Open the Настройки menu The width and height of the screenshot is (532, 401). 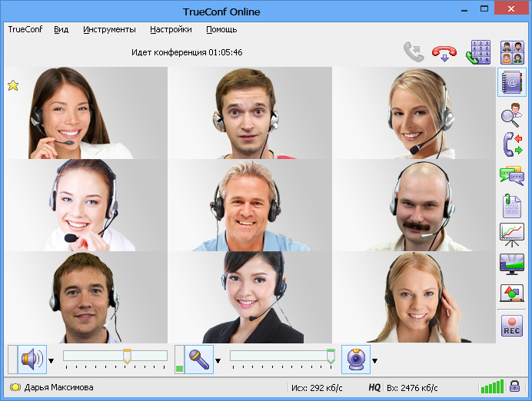click(171, 29)
